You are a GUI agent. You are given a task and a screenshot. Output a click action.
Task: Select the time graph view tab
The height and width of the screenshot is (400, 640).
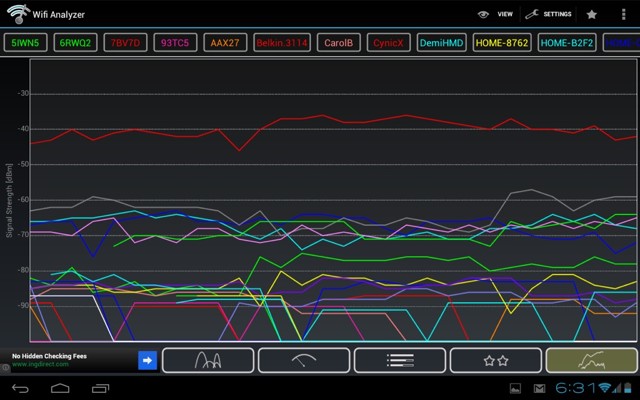[x=592, y=360]
